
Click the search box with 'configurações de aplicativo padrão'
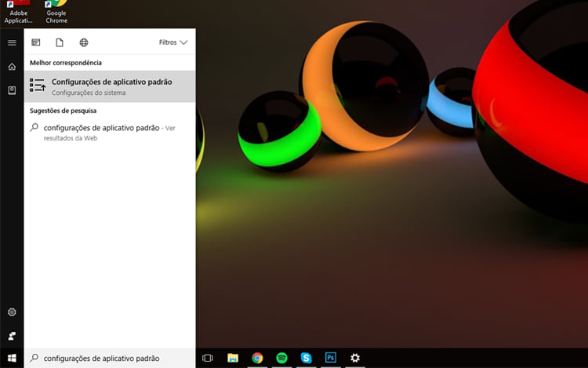pyautogui.click(x=110, y=359)
